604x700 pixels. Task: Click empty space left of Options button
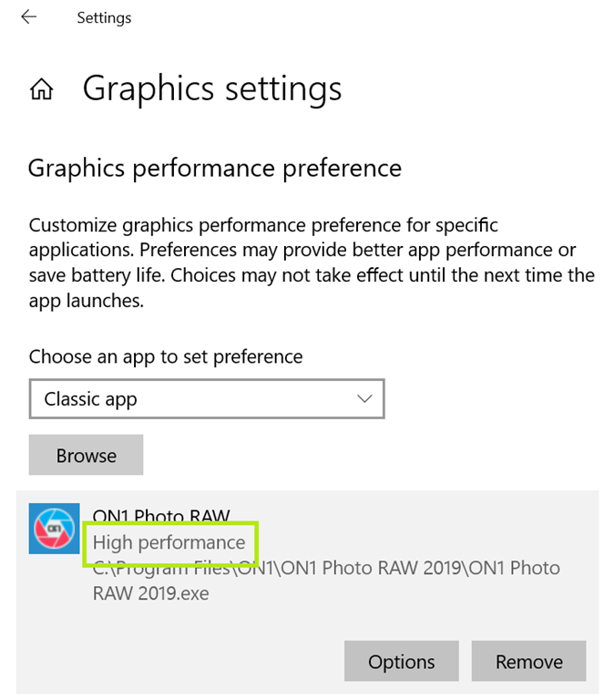pyautogui.click(x=182, y=662)
